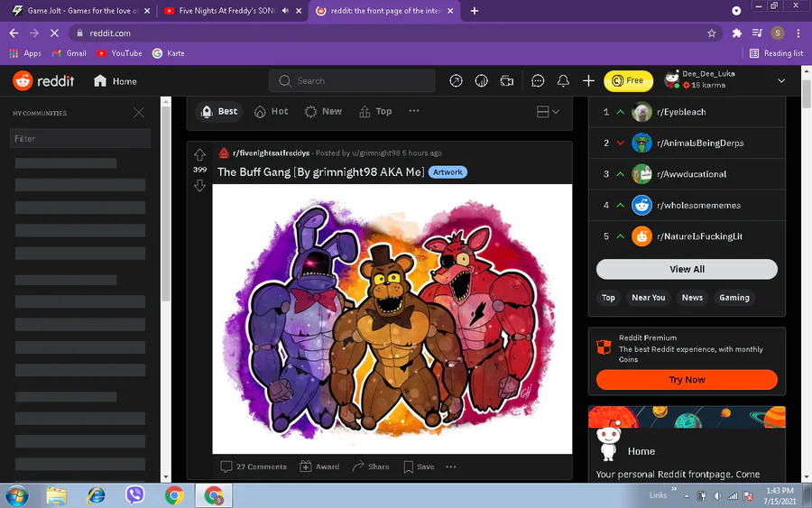Click Try Now for Reddit Premium

click(687, 380)
